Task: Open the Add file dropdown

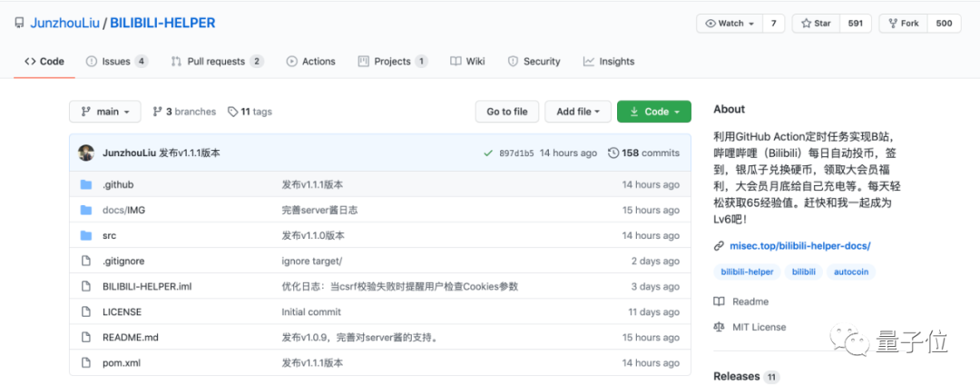Action: (x=578, y=112)
